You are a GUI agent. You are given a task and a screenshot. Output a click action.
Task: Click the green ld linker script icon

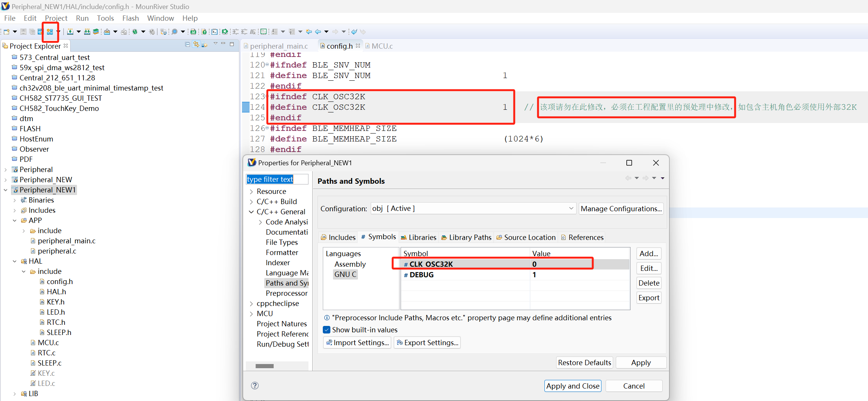(193, 32)
